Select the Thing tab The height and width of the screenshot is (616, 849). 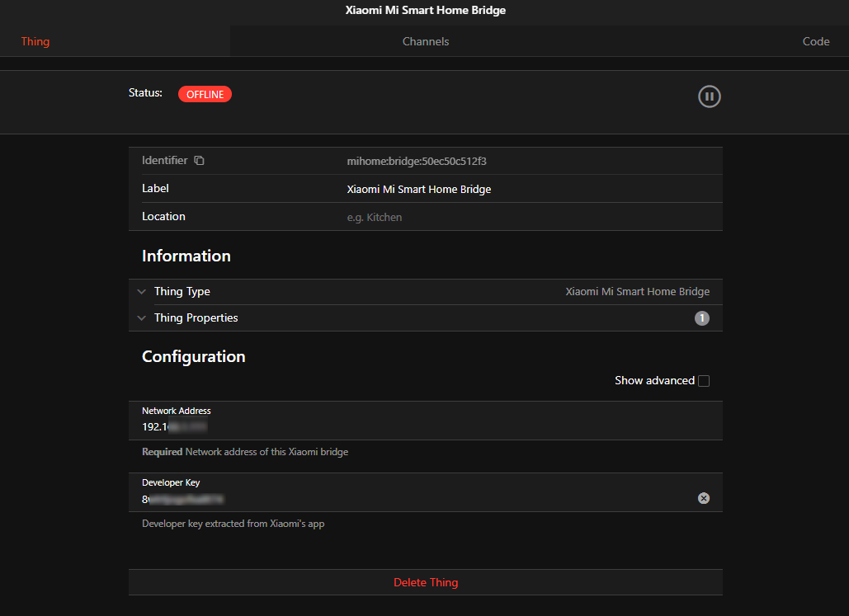pyautogui.click(x=35, y=41)
